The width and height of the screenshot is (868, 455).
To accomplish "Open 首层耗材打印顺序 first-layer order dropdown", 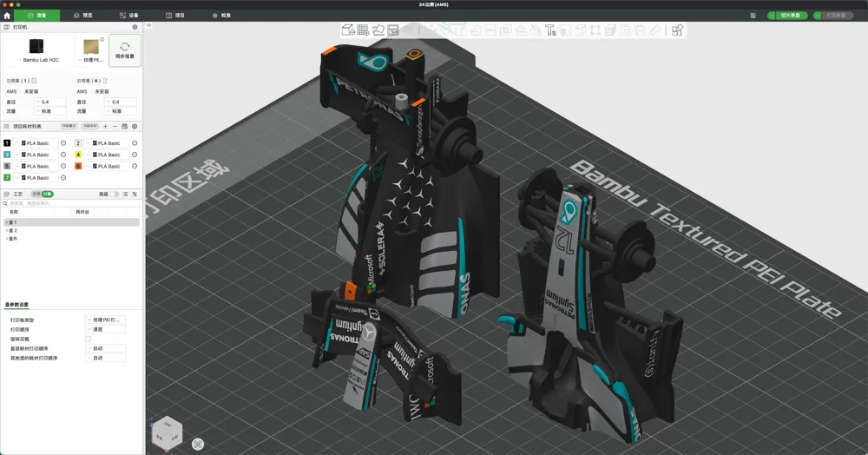I will pyautogui.click(x=106, y=348).
